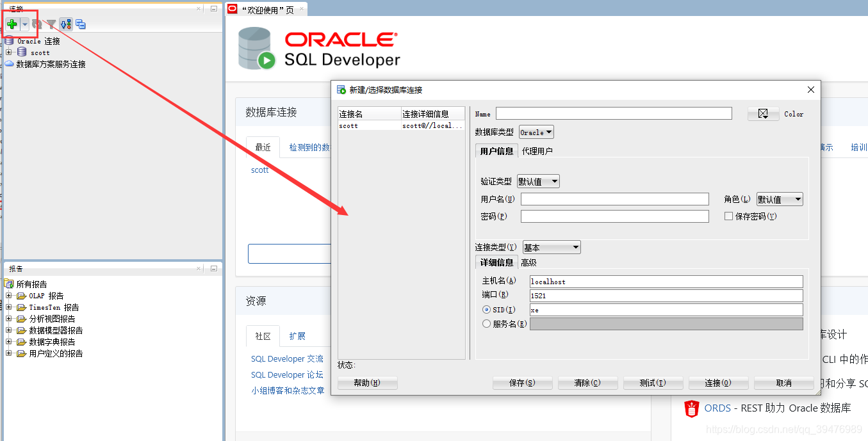Open the 连接类型 基本 dropdown
This screenshot has height=441, width=868.
pos(552,248)
